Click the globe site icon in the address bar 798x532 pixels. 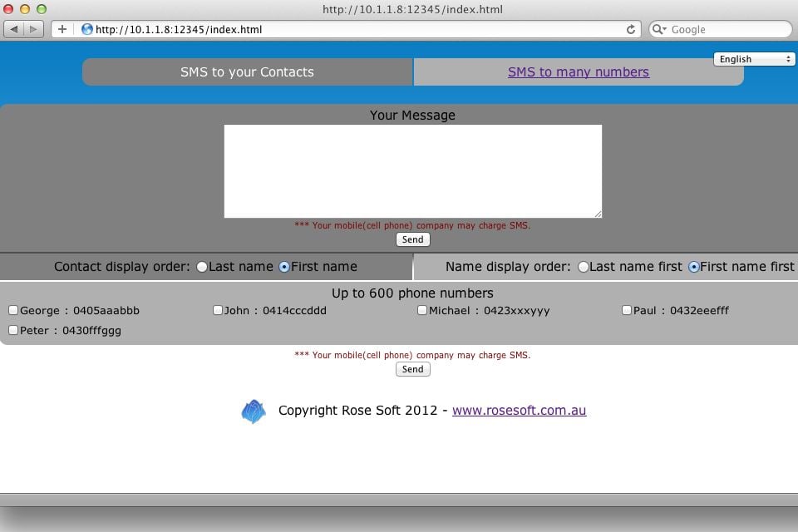87,29
